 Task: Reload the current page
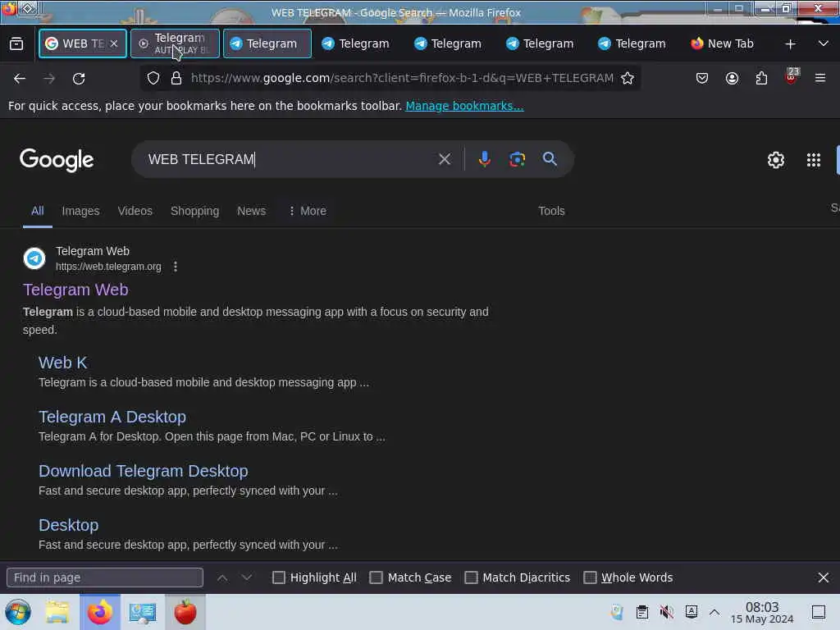click(x=79, y=79)
